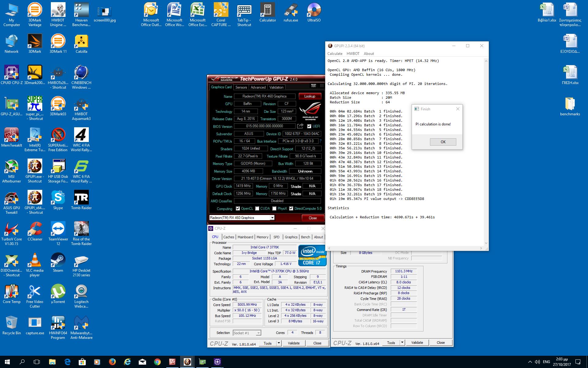Launch Intel Extreme Tuning utility icon
588x368 pixels.
tap(35, 140)
